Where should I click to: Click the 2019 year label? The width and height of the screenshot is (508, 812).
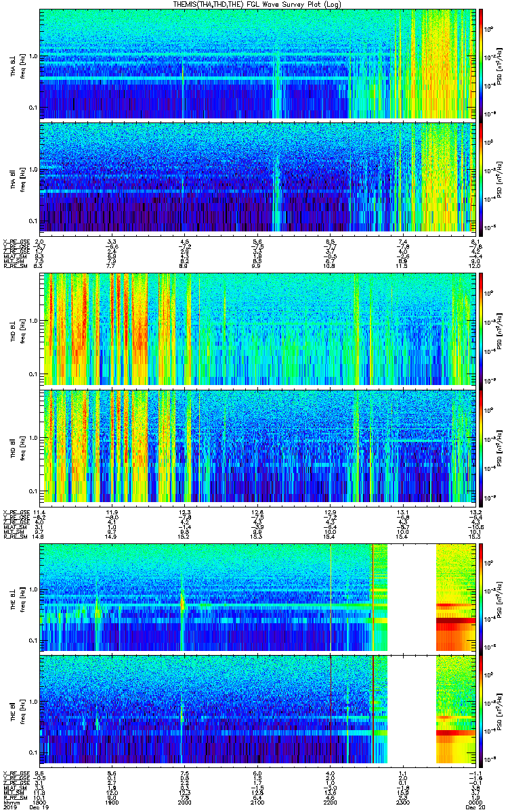(10, 807)
